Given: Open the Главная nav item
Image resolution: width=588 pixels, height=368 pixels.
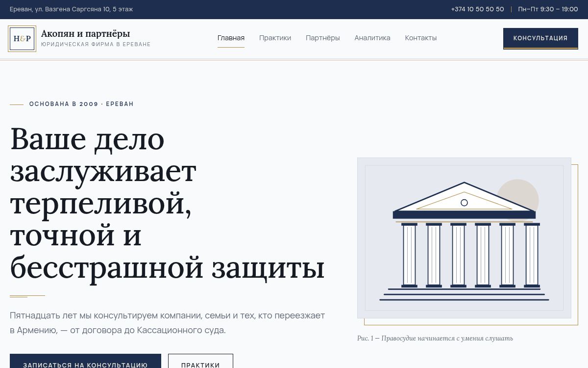Looking at the screenshot, I should (x=231, y=38).
